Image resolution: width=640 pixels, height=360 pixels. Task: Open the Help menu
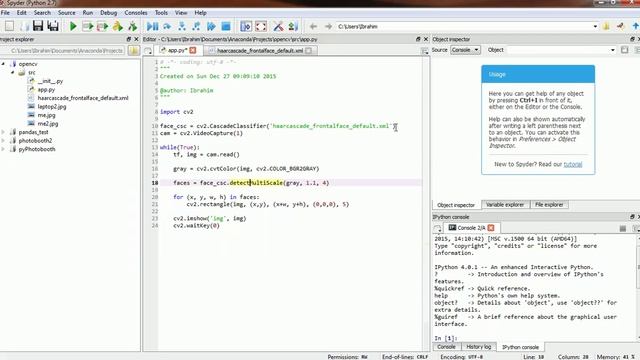tap(200, 13)
